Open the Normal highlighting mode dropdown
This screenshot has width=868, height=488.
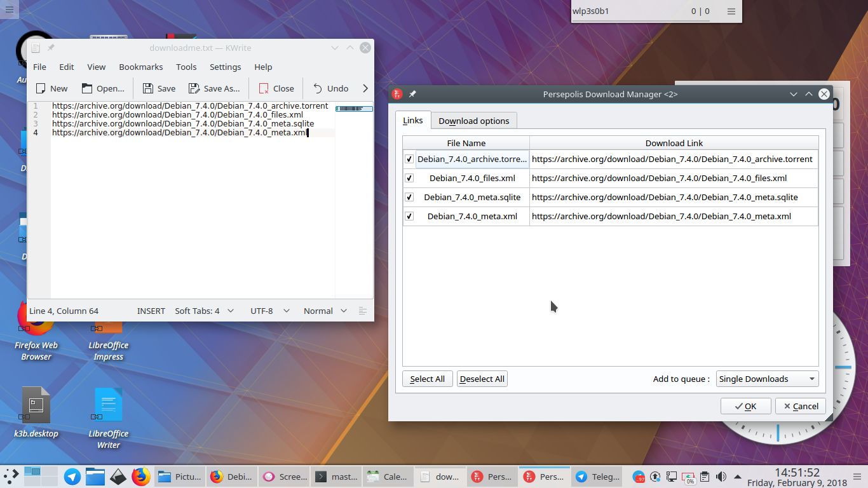(325, 311)
